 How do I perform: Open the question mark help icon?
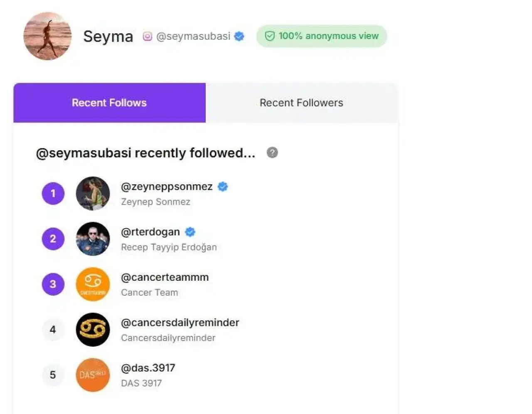click(272, 153)
